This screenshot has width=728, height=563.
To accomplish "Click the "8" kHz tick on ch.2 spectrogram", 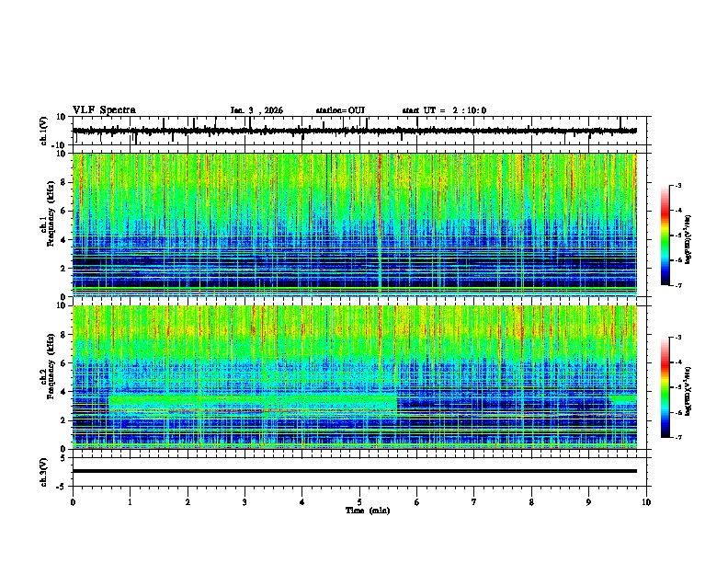I will (x=64, y=335).
